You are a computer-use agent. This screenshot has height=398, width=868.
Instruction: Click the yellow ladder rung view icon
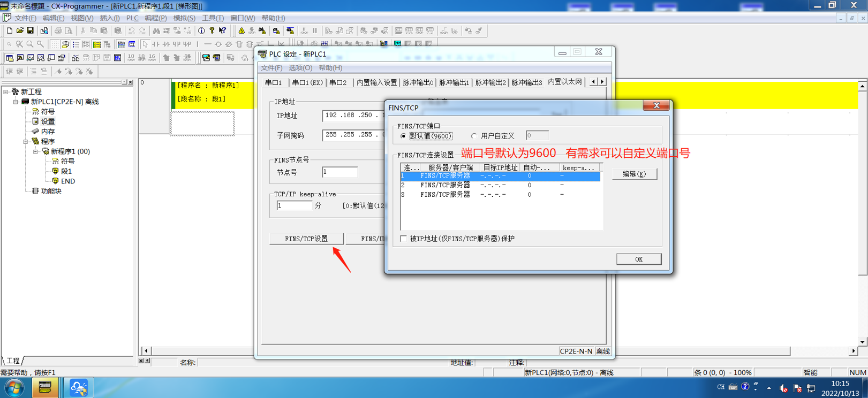pos(97,44)
